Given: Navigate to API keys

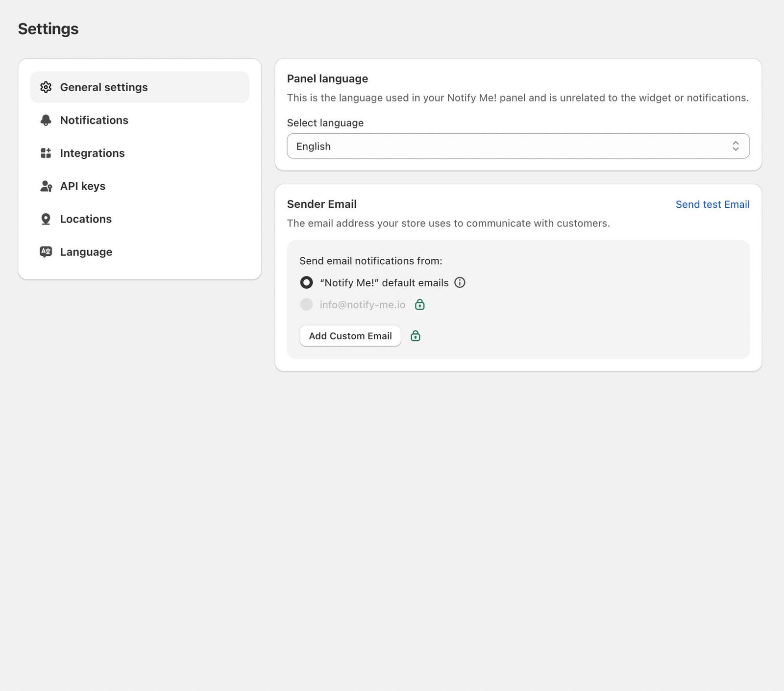Looking at the screenshot, I should [140, 186].
